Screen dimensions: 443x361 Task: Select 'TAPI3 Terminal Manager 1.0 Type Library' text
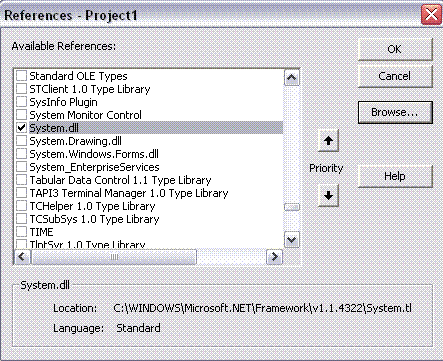129,193
